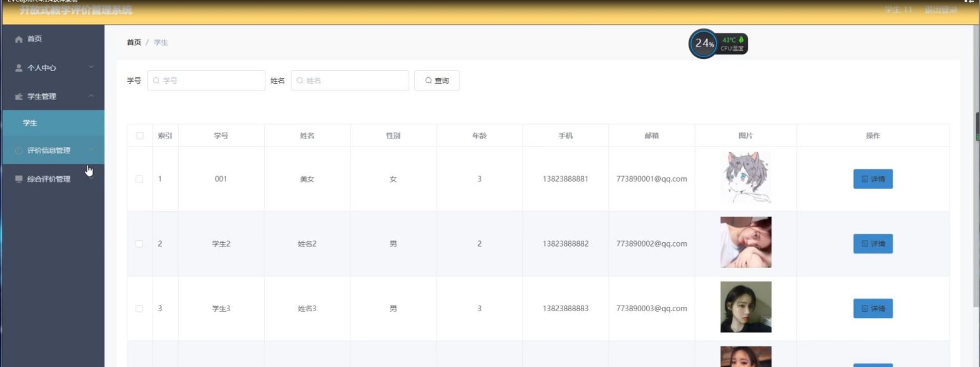Click the 学生管理 sidebar icon

pos(19,96)
